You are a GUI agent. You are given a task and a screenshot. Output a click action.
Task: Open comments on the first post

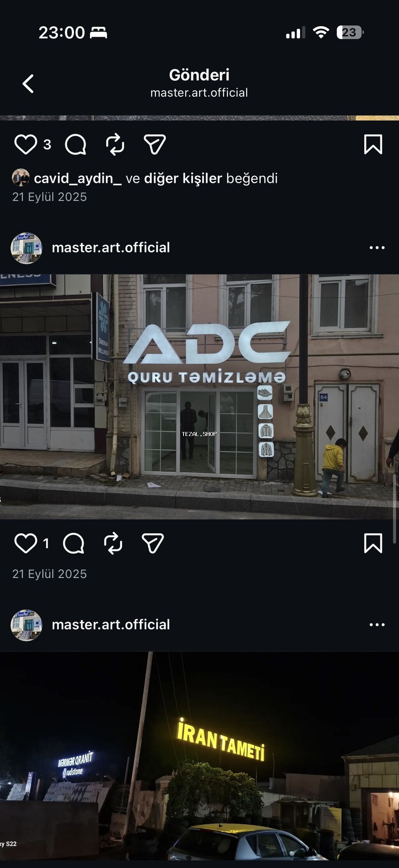76,145
